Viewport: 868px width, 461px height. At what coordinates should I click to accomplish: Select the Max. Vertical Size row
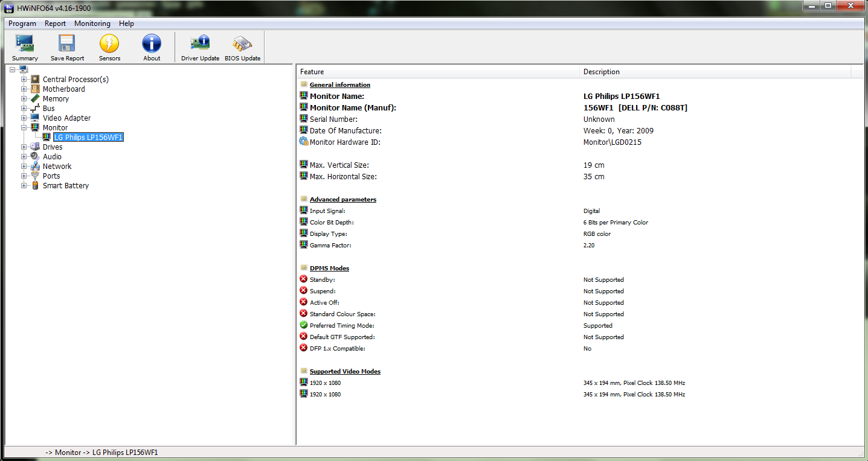(580, 165)
